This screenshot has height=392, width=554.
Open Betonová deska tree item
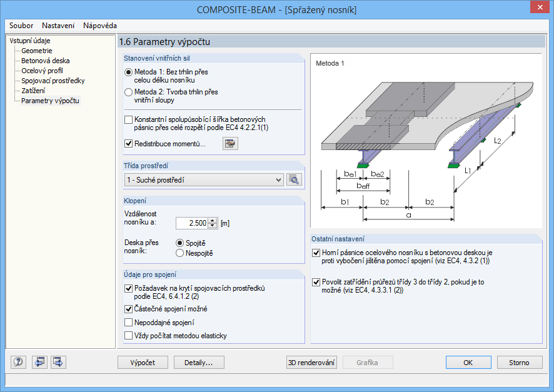point(45,61)
